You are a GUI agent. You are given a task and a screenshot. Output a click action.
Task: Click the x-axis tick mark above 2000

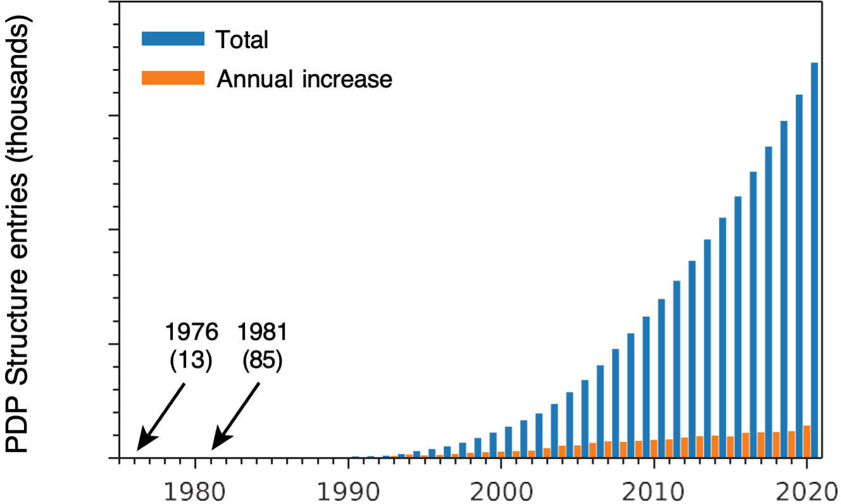coord(501,463)
